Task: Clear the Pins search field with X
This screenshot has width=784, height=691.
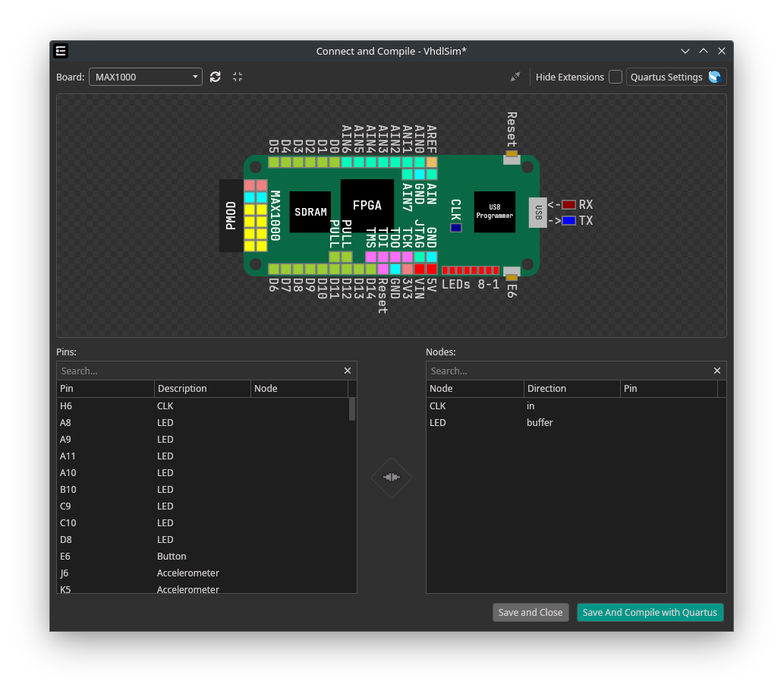Action: click(x=348, y=371)
